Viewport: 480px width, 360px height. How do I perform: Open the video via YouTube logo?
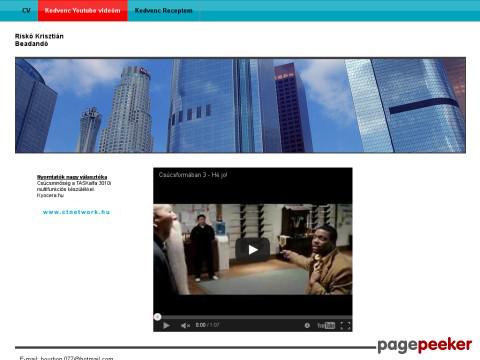(326, 325)
